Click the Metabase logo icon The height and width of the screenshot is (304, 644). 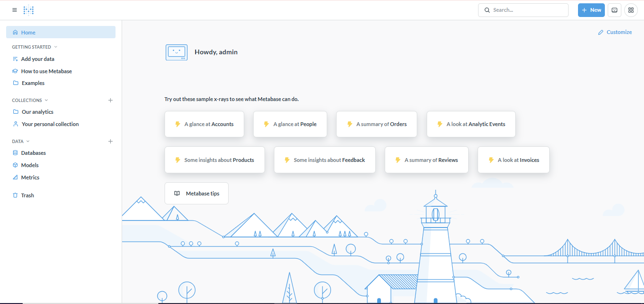[29, 10]
